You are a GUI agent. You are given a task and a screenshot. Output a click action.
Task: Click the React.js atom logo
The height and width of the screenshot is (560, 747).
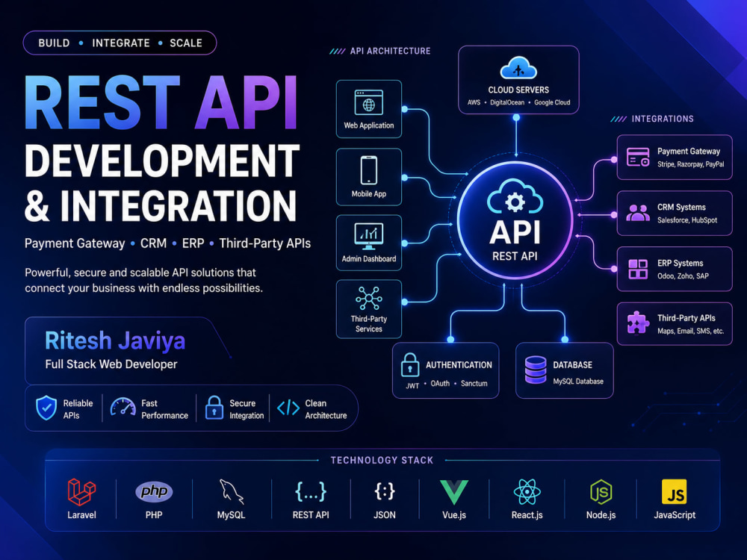point(527,492)
